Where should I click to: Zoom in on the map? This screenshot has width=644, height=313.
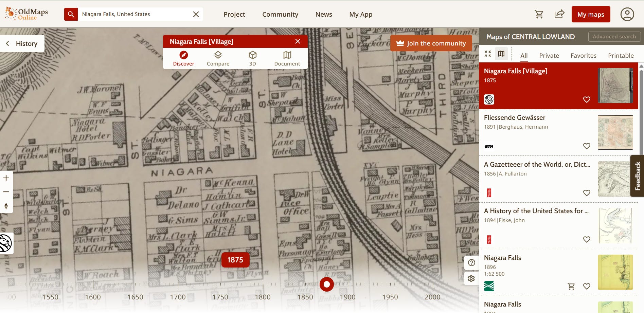[x=6, y=178]
